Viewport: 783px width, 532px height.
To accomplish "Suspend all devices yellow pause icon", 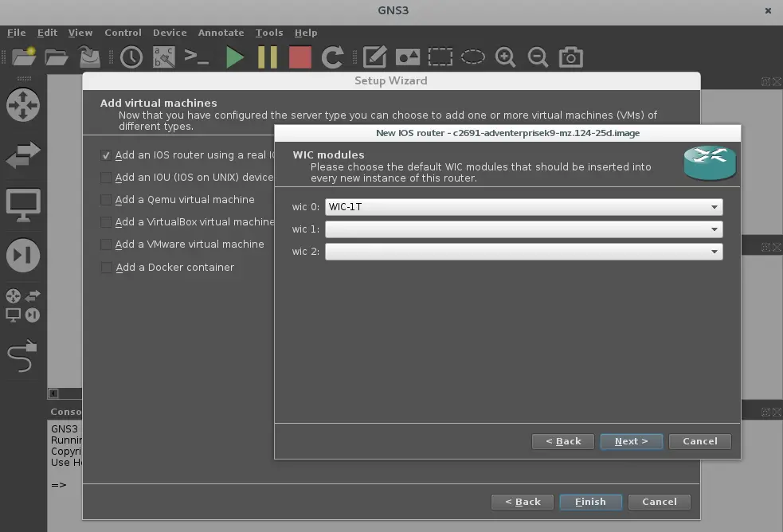I will point(268,57).
